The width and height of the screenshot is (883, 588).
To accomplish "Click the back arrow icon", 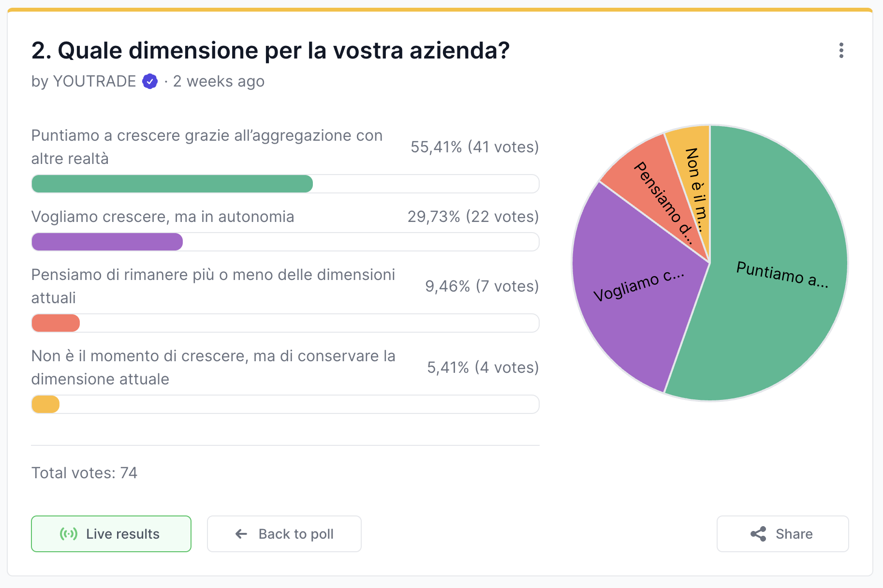I will tap(241, 534).
